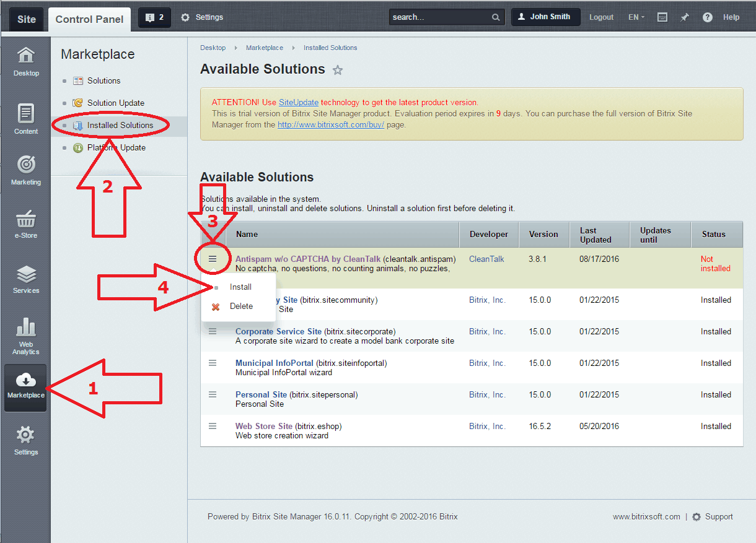Open the EN language dropdown

(x=636, y=17)
